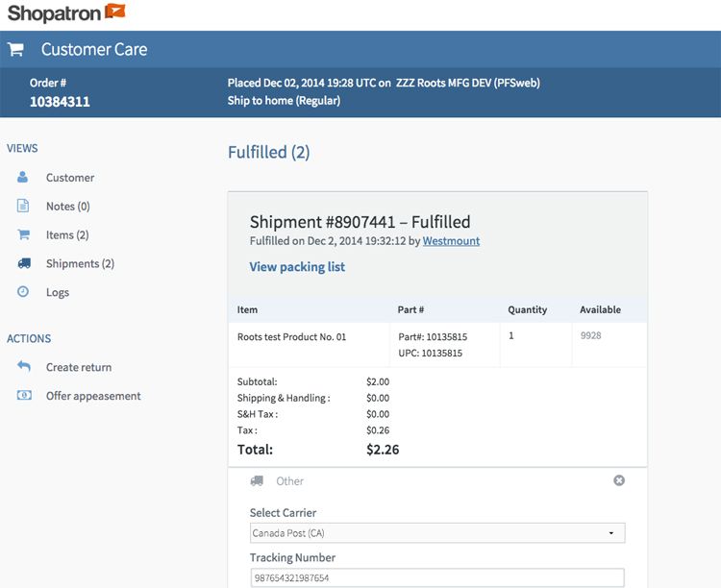Viewport: 721px width, 588px height.
Task: Close the Other tracking panel
Action: pos(619,480)
